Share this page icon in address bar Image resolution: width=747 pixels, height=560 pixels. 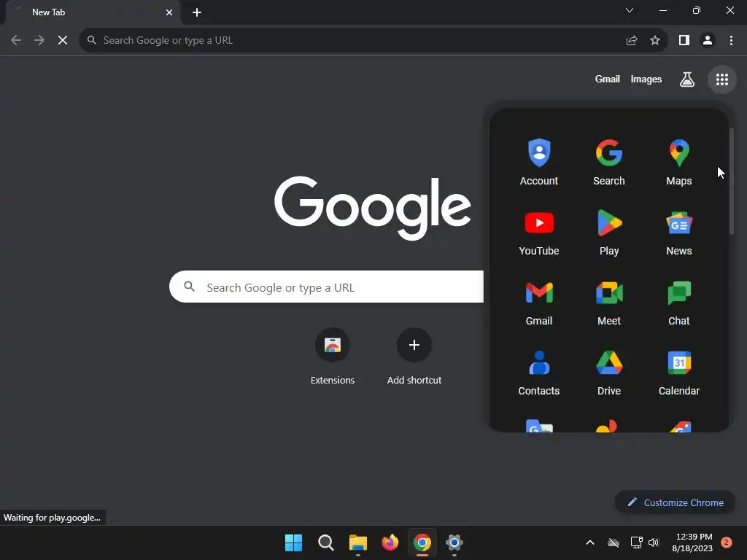(631, 41)
